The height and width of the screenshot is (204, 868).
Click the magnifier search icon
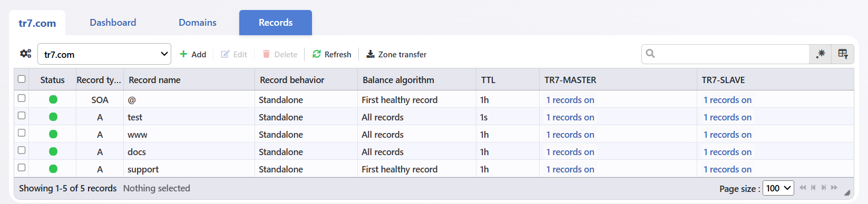tap(650, 54)
